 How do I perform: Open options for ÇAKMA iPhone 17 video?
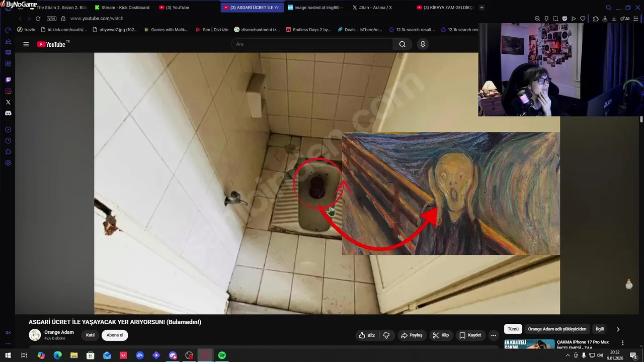pos(623,343)
